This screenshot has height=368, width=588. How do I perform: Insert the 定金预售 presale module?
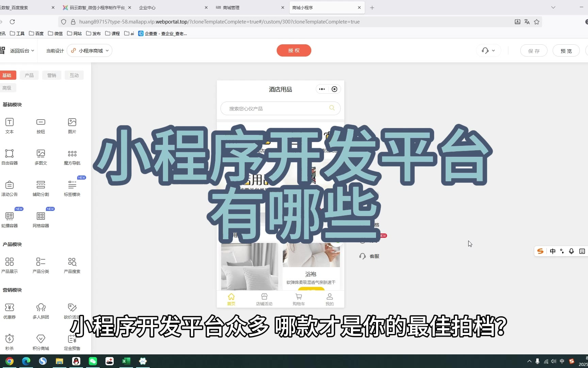coord(72,342)
